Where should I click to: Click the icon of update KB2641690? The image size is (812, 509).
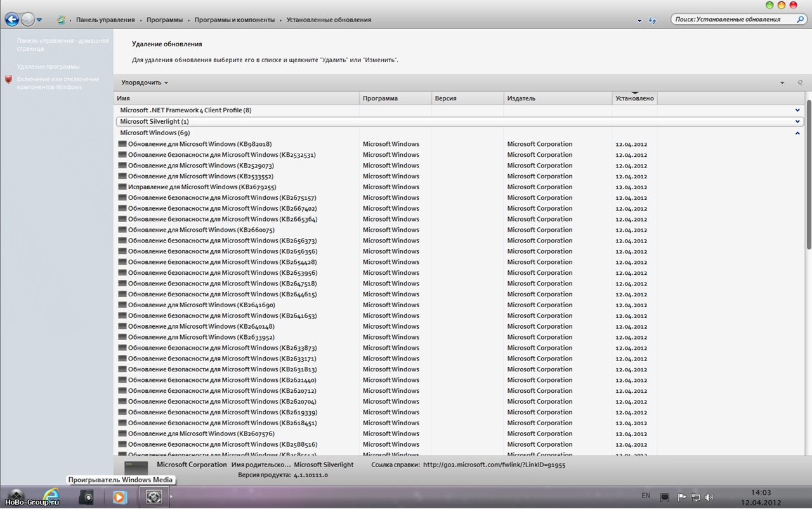coord(122,305)
